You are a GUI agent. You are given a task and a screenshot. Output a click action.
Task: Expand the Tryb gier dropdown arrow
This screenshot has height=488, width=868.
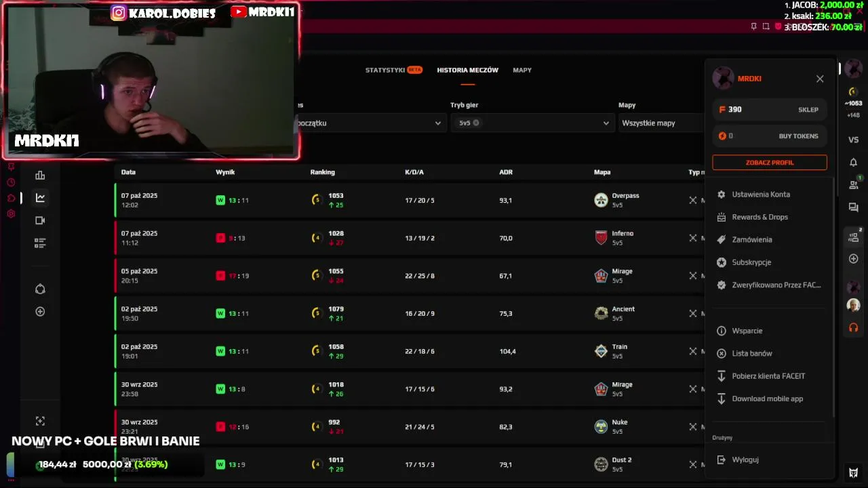click(x=606, y=123)
